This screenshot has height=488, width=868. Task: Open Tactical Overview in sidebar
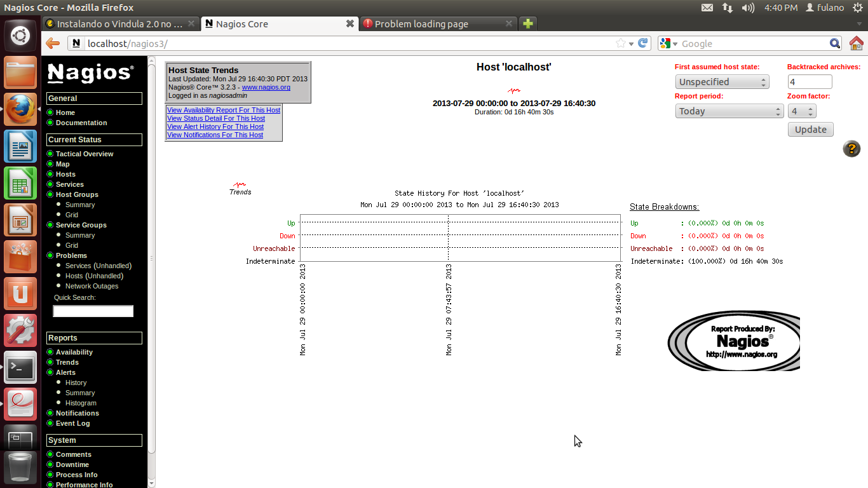85,154
